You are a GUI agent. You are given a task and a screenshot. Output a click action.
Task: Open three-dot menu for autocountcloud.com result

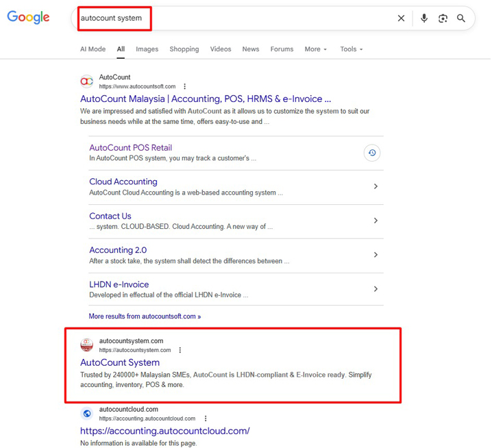[206, 419]
